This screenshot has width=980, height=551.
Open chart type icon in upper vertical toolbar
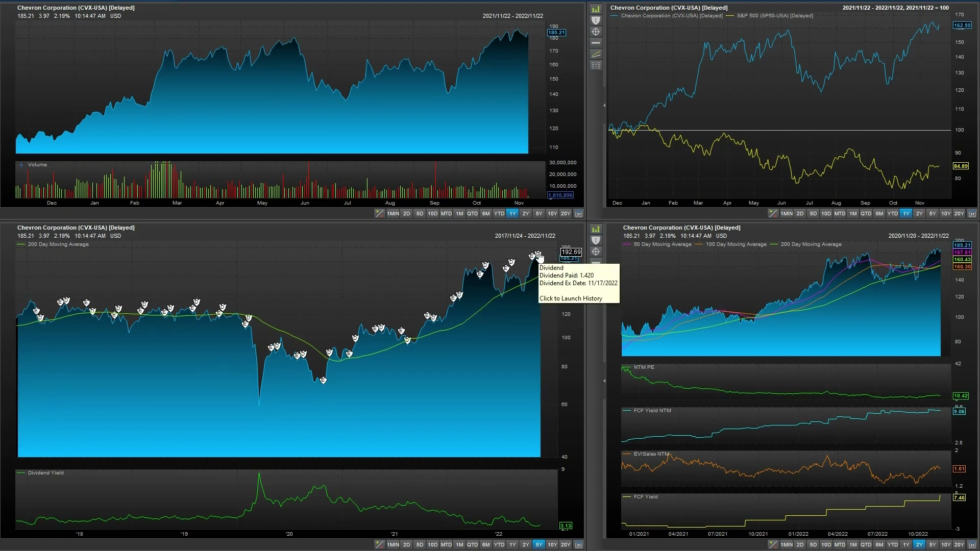(x=596, y=9)
